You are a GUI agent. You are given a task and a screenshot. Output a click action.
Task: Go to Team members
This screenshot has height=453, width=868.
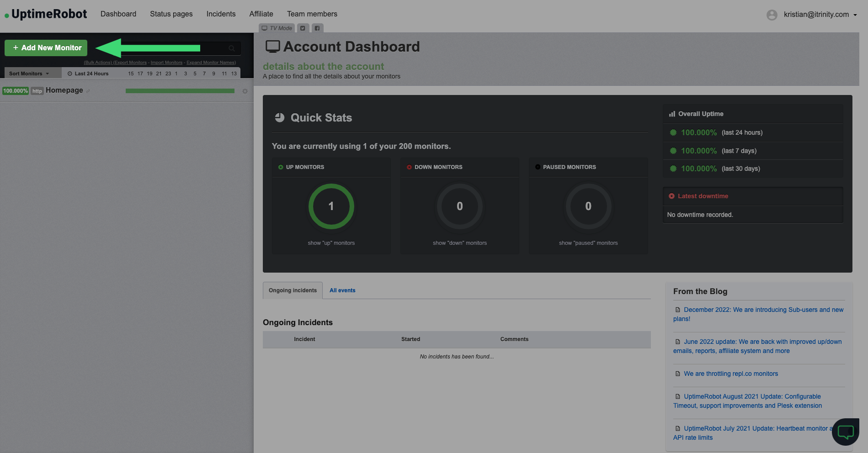[x=312, y=14]
